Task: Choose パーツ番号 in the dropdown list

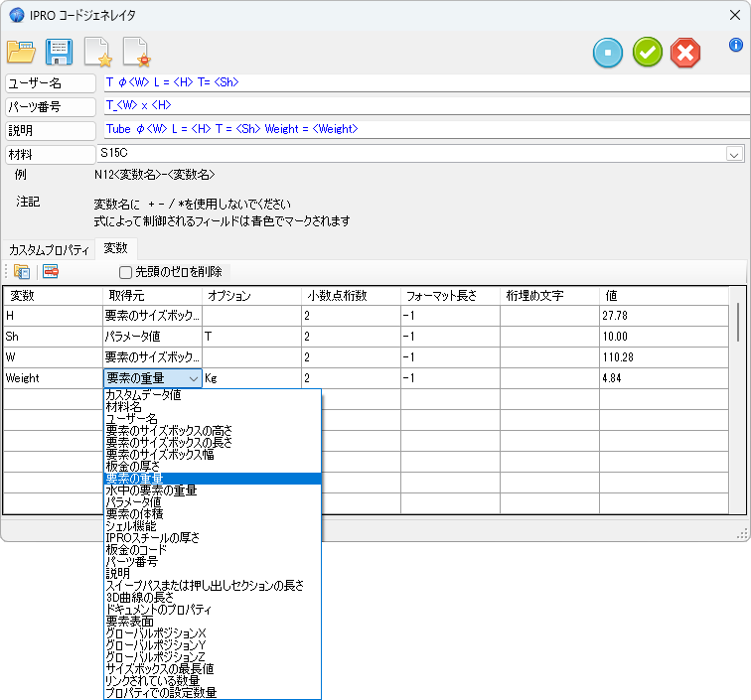Action: (x=213, y=562)
